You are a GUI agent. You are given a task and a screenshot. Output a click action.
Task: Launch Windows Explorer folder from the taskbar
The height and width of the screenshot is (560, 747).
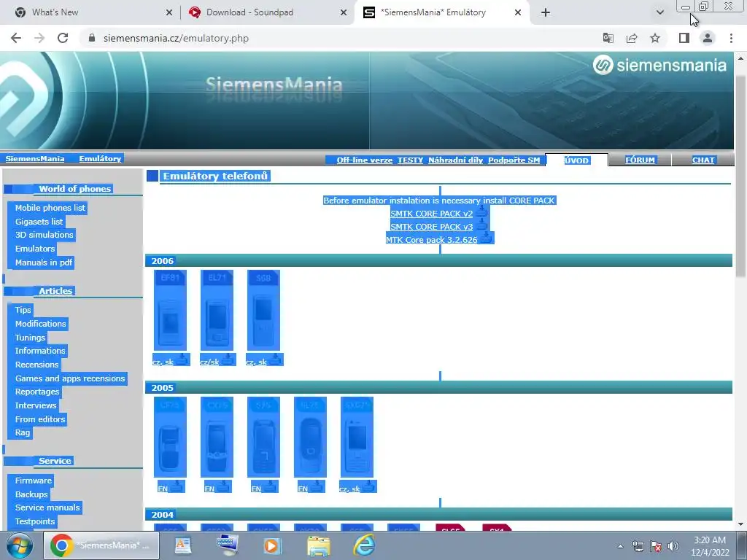(x=318, y=545)
